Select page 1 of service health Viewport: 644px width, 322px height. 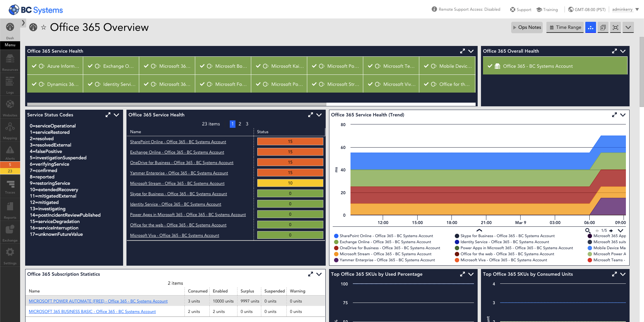click(232, 124)
